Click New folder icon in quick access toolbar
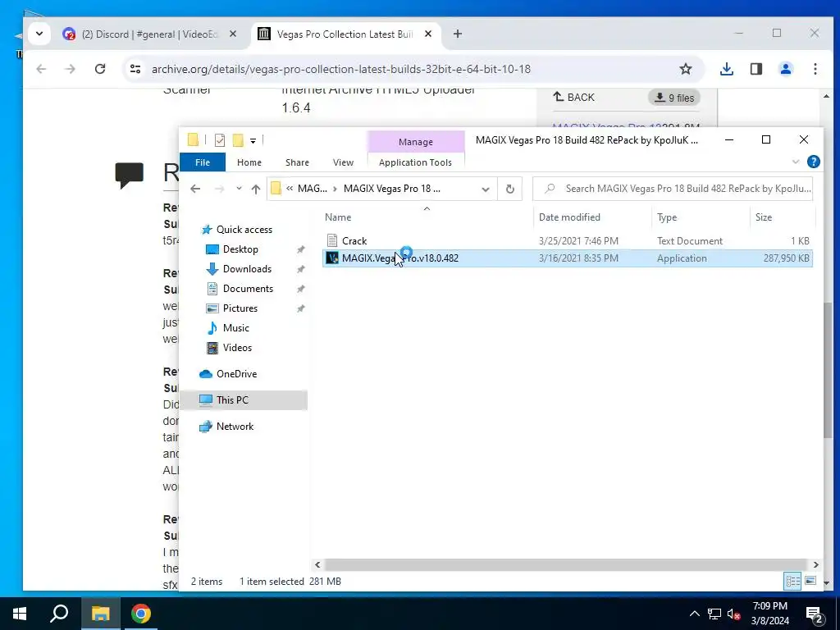 [x=238, y=140]
